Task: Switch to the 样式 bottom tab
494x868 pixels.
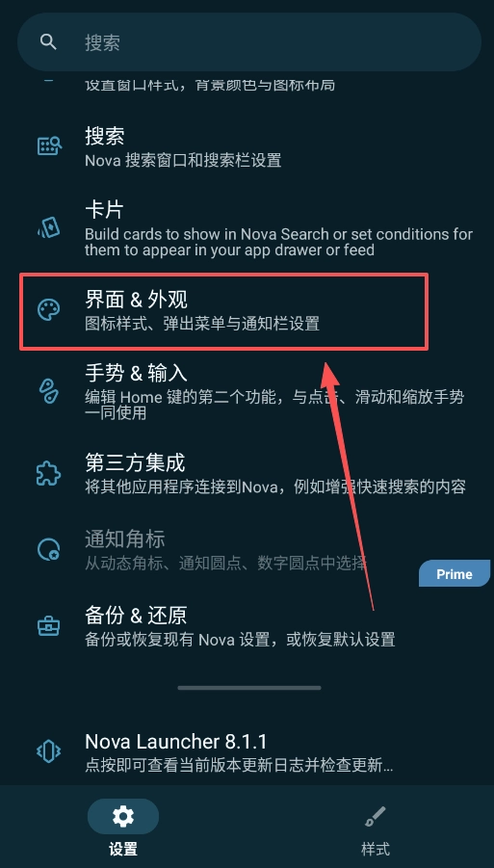Action: point(376,827)
